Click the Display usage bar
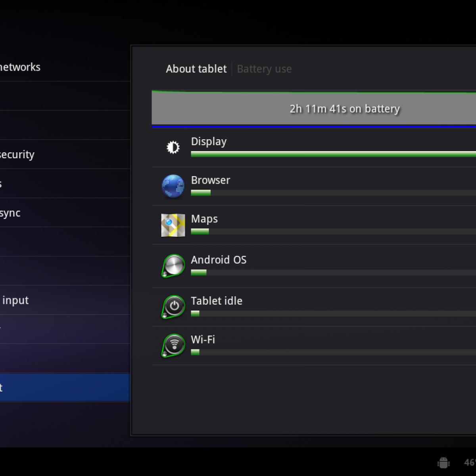This screenshot has width=476, height=476. pyautogui.click(x=333, y=154)
